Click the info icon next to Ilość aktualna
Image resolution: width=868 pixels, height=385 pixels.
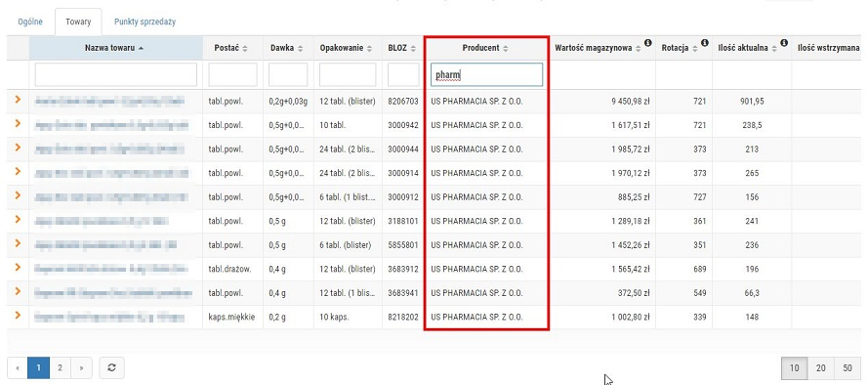(784, 43)
